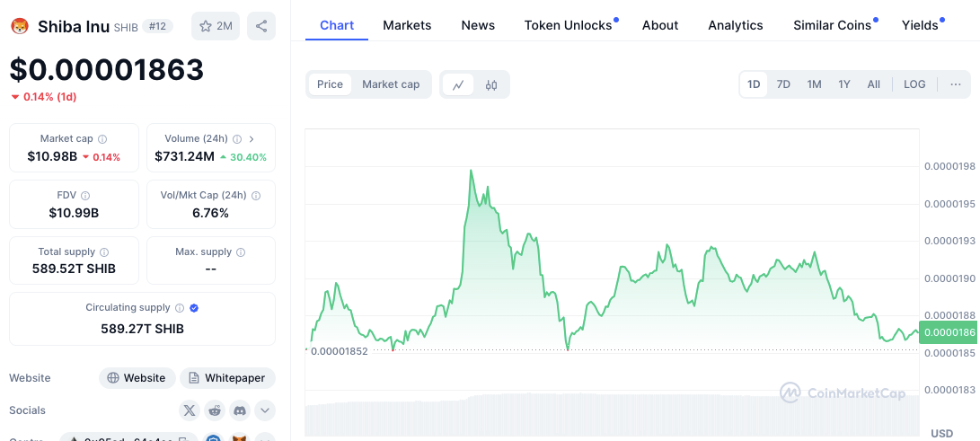Open the Yields tab

920,26
